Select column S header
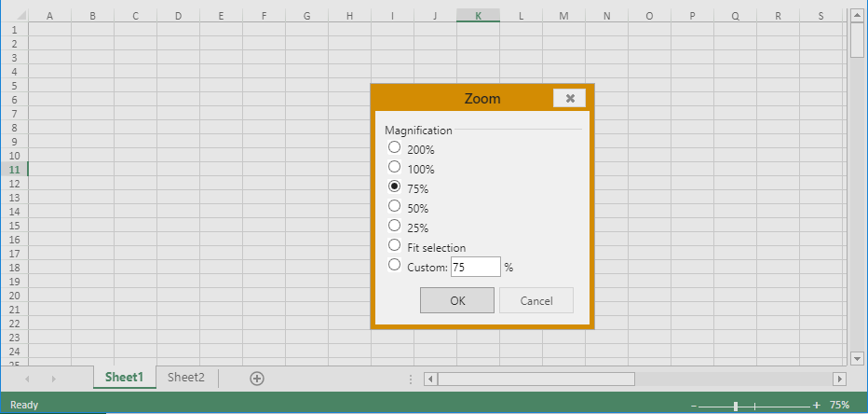Viewport: 868px width, 414px height. point(821,16)
